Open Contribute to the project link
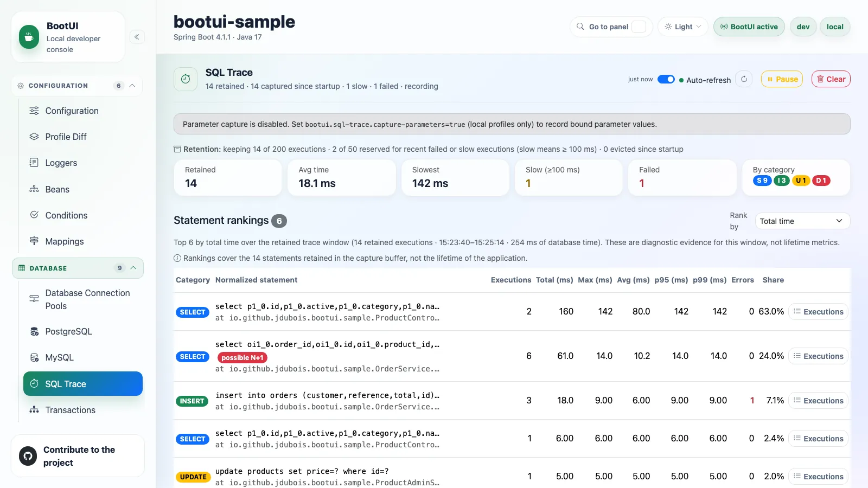The width and height of the screenshot is (868, 488). (78, 456)
